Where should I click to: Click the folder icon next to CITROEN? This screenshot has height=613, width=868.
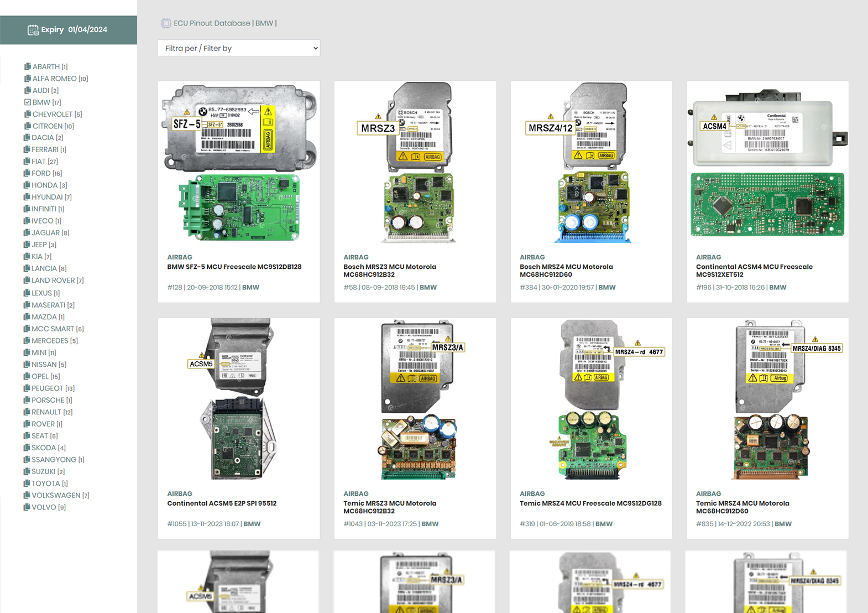click(27, 126)
